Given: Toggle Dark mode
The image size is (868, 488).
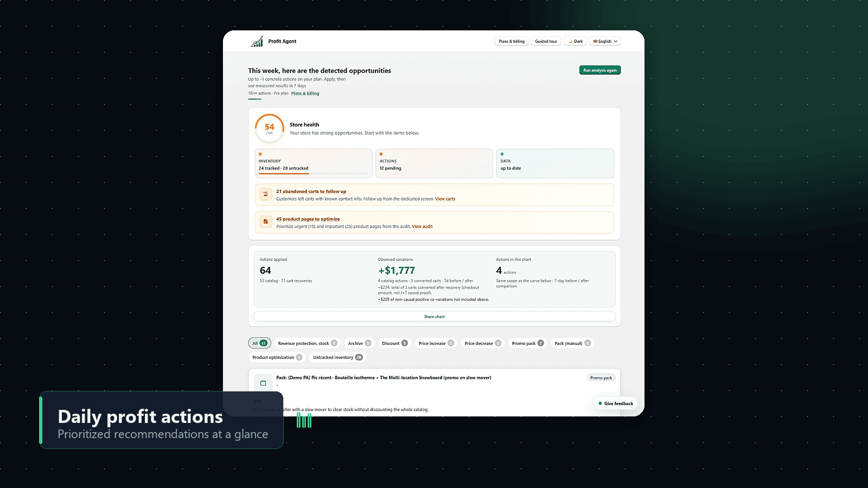Looking at the screenshot, I should click(575, 41).
